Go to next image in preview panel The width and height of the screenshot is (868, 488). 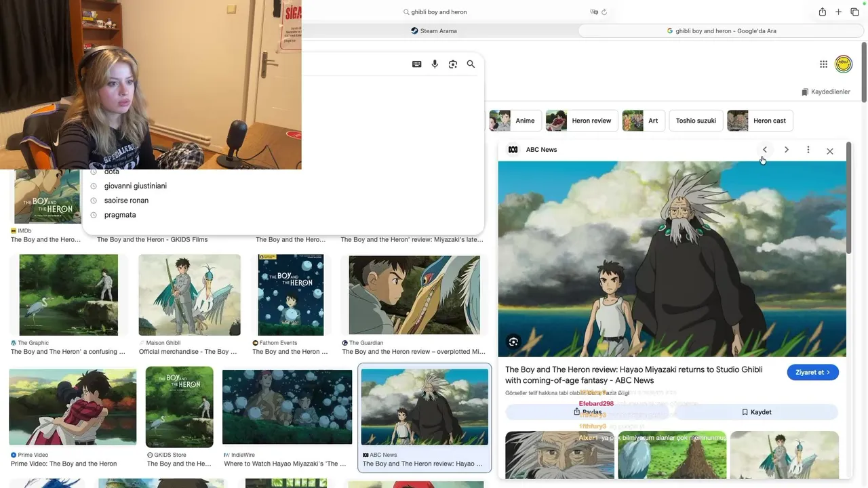pyautogui.click(x=786, y=150)
